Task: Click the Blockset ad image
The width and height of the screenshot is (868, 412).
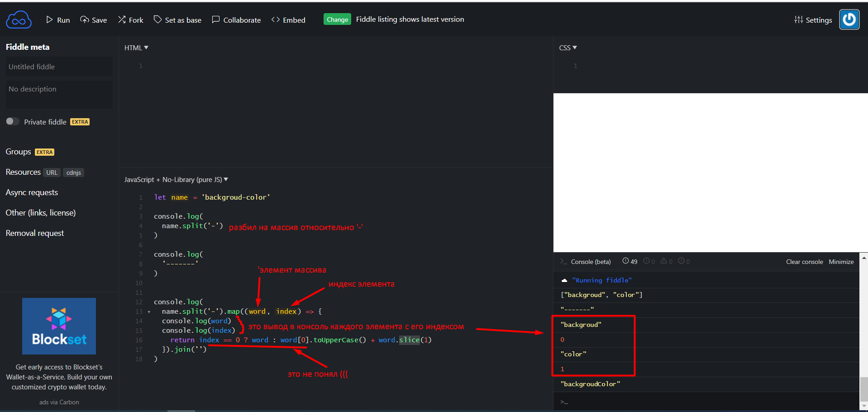Action: [x=59, y=326]
